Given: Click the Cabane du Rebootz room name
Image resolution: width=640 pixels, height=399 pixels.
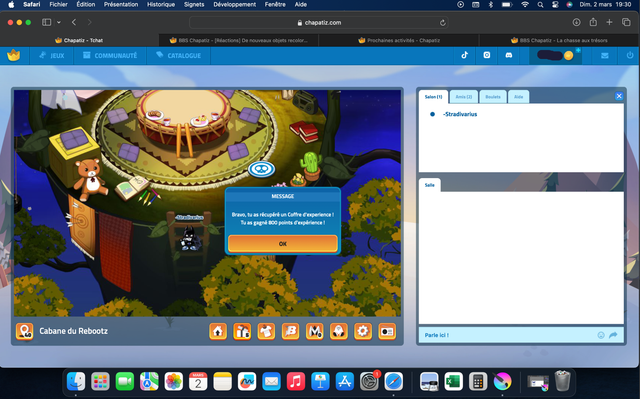Looking at the screenshot, I should [73, 331].
